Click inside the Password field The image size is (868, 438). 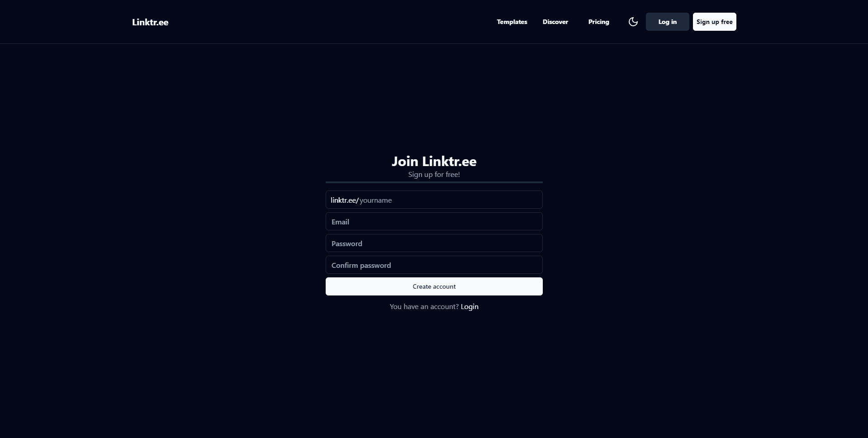pos(434,243)
